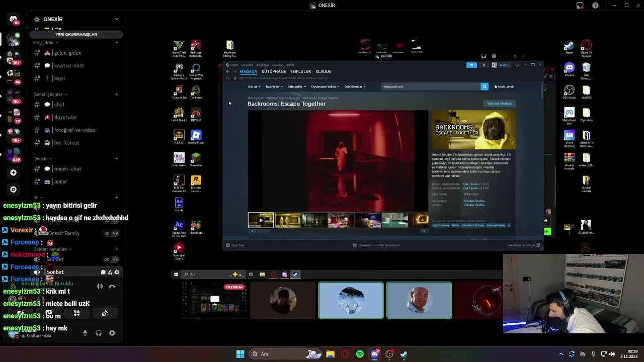Open Steam notifications bell
The width and height of the screenshot is (644, 362).
click(x=484, y=65)
